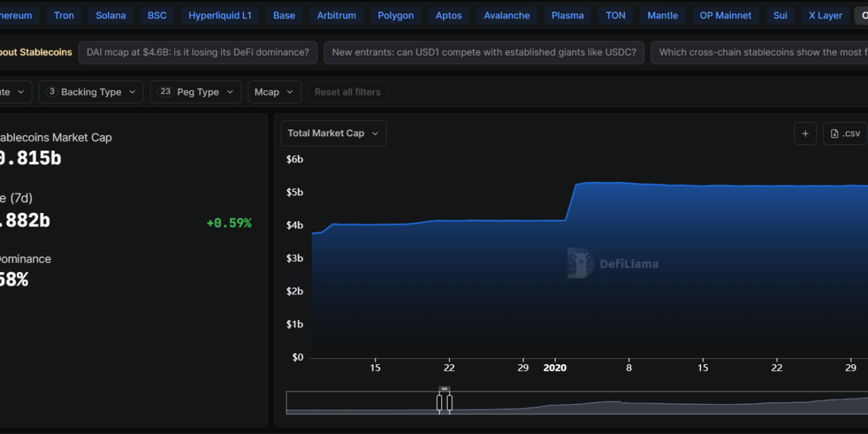Open the Mcap filter dropdown
This screenshot has width=868, height=434.
[274, 92]
